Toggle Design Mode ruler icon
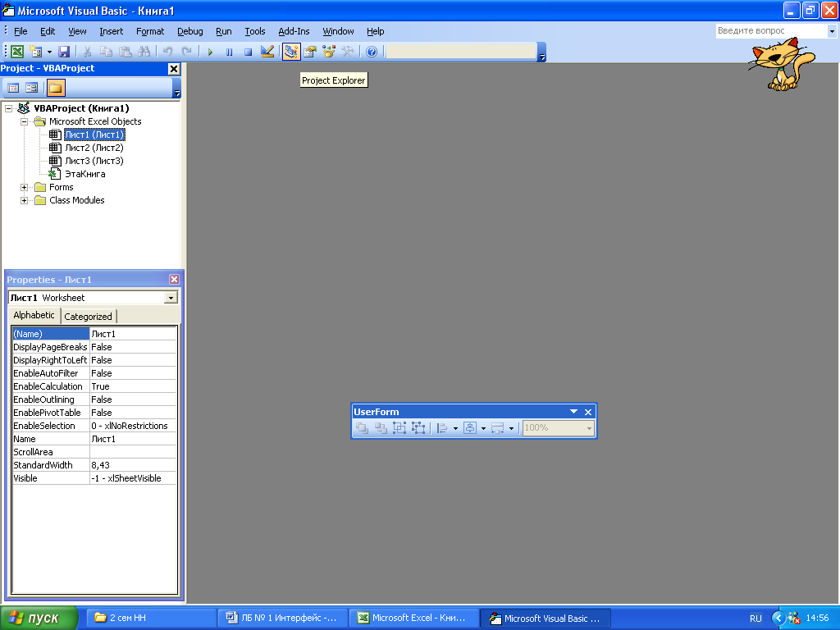The height and width of the screenshot is (630, 840). tap(267, 52)
